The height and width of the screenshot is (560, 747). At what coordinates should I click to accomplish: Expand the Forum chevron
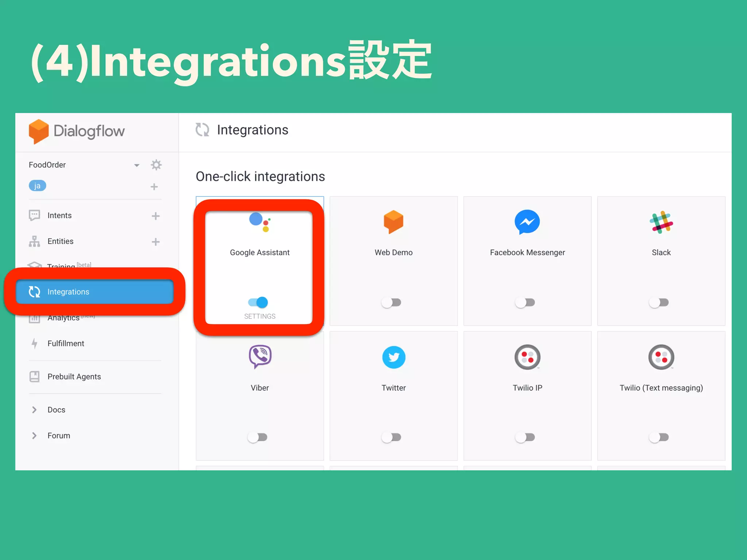click(x=34, y=436)
